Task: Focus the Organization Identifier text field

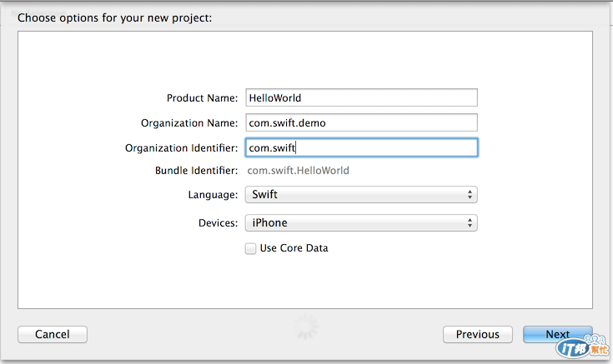Action: click(x=360, y=147)
